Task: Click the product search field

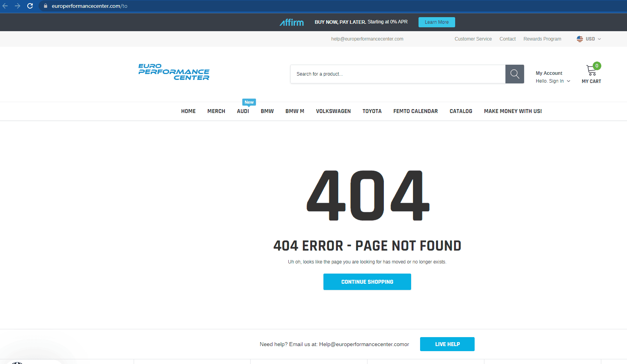Action: (398, 74)
